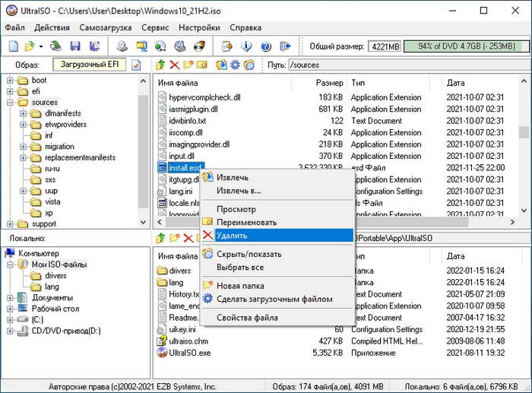Click the red X delete icon in the image toolbar
Viewport: 532px width, 393px height.
pyautogui.click(x=174, y=65)
